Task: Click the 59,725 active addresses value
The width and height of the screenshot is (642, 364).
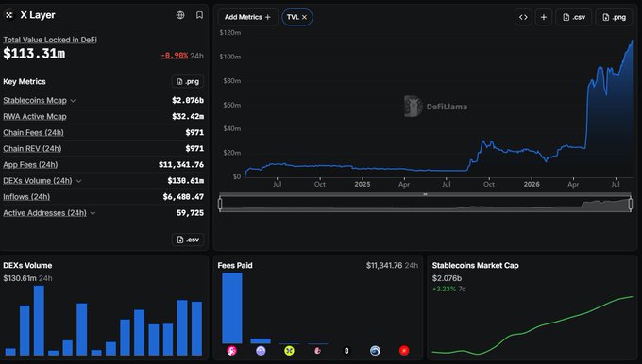Action: coord(191,213)
